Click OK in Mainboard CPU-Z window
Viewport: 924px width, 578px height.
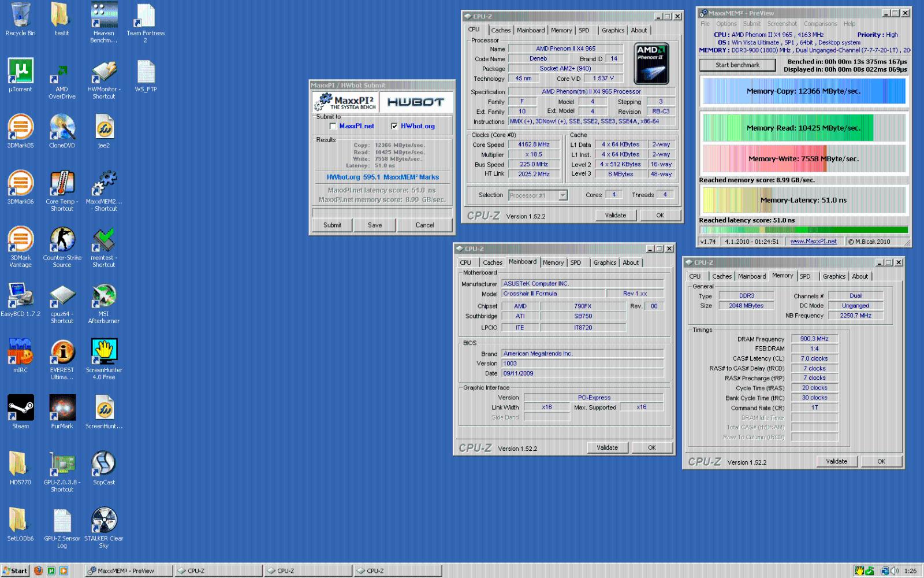[652, 448]
